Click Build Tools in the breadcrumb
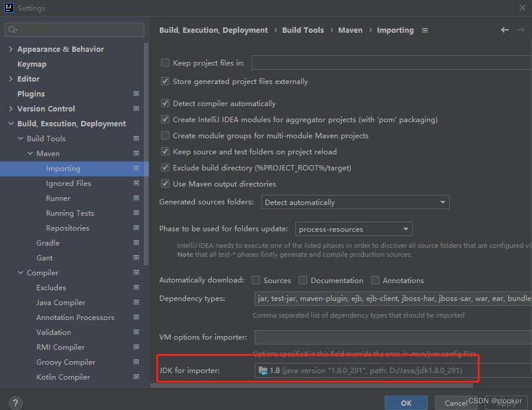The image size is (532, 410). [x=303, y=30]
